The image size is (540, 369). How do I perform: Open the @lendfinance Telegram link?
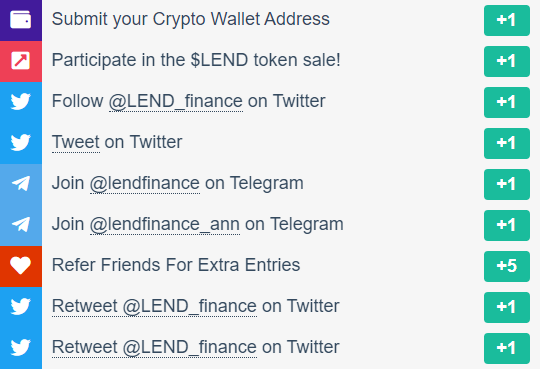click(x=145, y=184)
